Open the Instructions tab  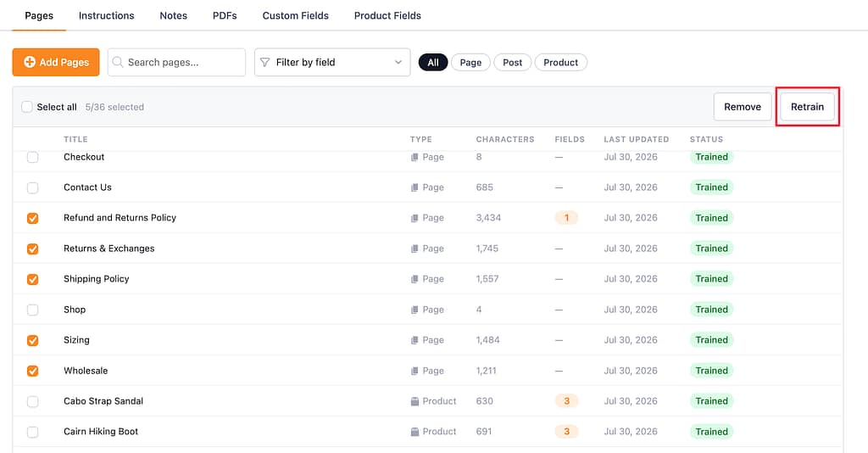click(x=106, y=15)
